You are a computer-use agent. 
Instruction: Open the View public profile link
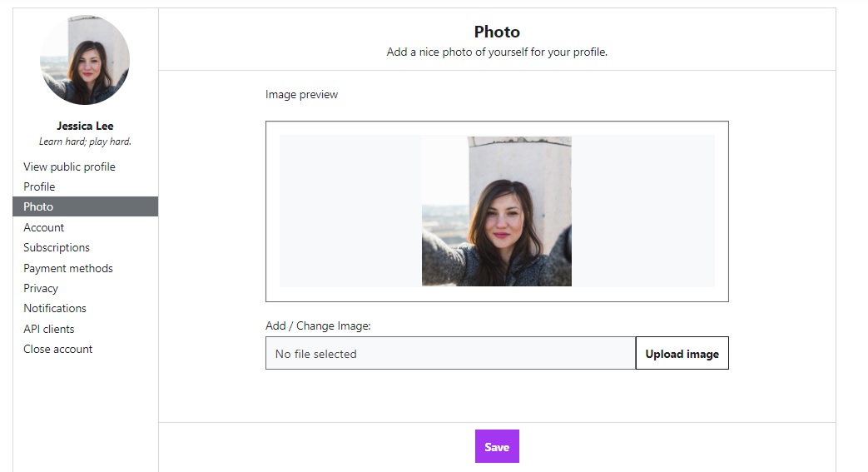pyautogui.click(x=69, y=166)
